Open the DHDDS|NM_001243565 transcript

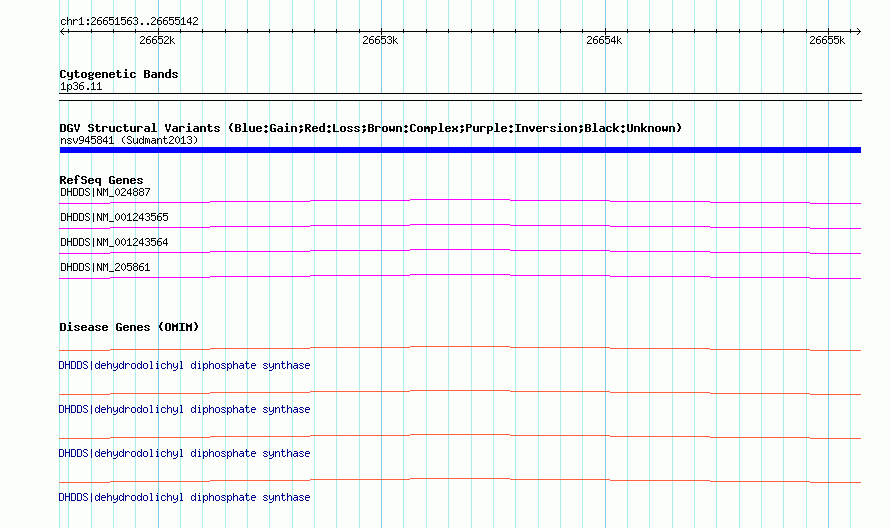pyautogui.click(x=114, y=217)
